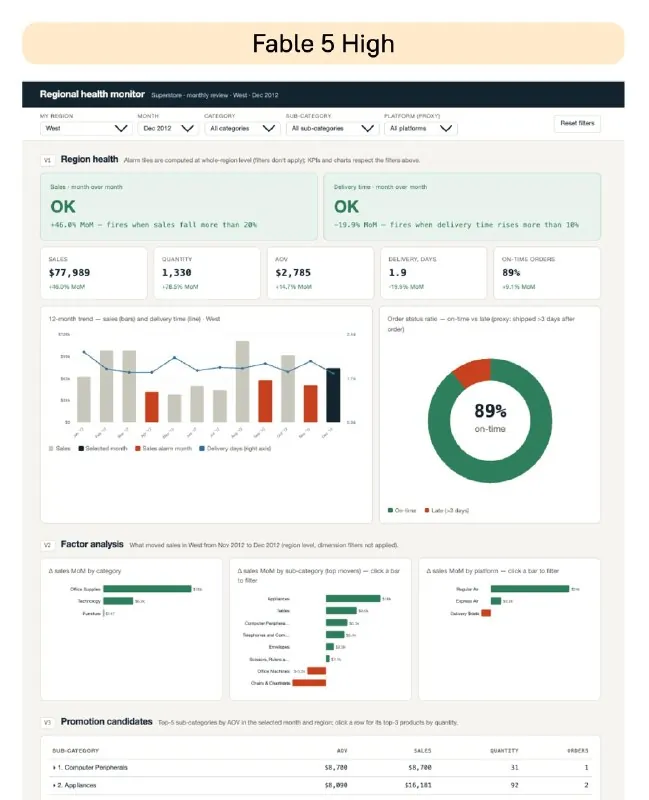This screenshot has width=649, height=800.
Task: Toggle the Delivery days legend item
Action: click(235, 448)
